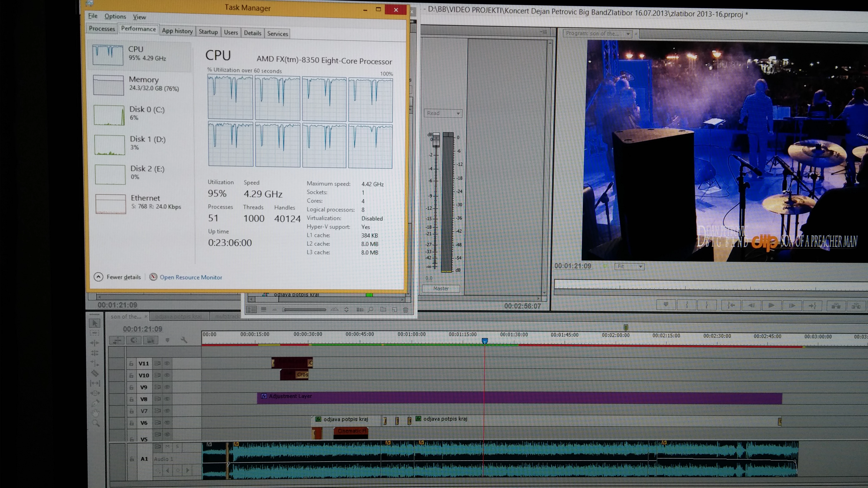868x488 pixels.
Task: Open timeline wrench display settings
Action: pos(184,340)
